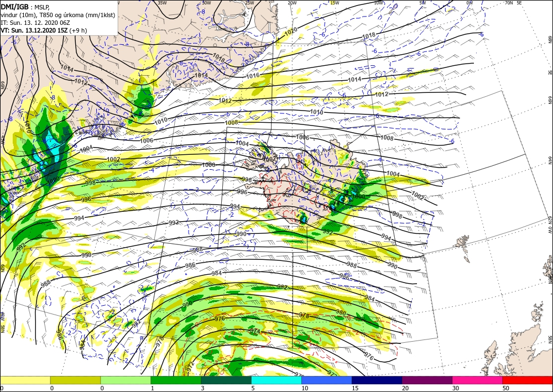
Task: Choose the purple 20 mm legend swatch
Action: 427,380
